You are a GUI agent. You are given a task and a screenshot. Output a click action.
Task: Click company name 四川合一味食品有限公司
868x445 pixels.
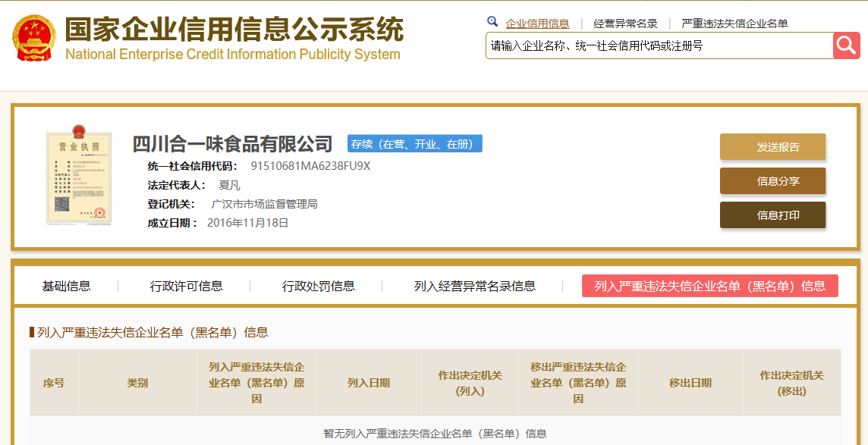tap(232, 144)
